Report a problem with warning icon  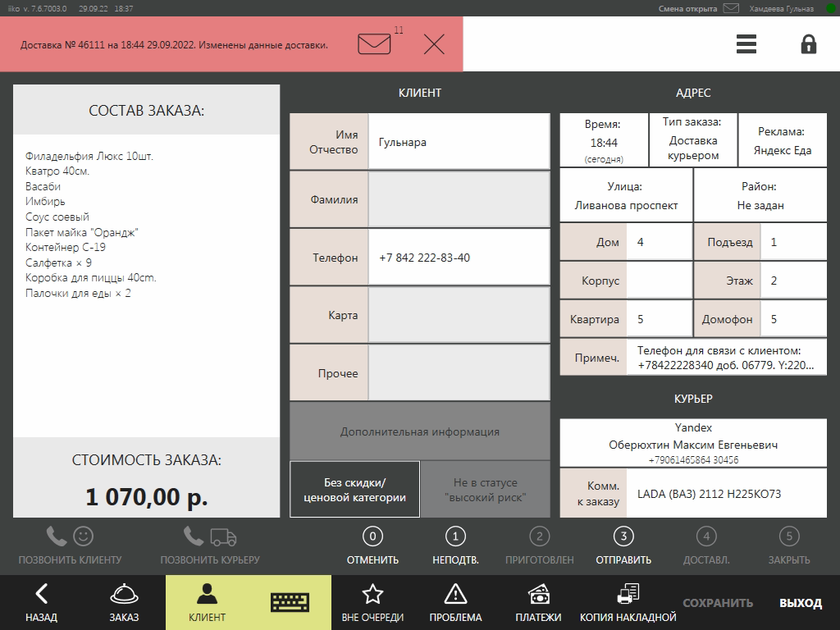coord(455,602)
